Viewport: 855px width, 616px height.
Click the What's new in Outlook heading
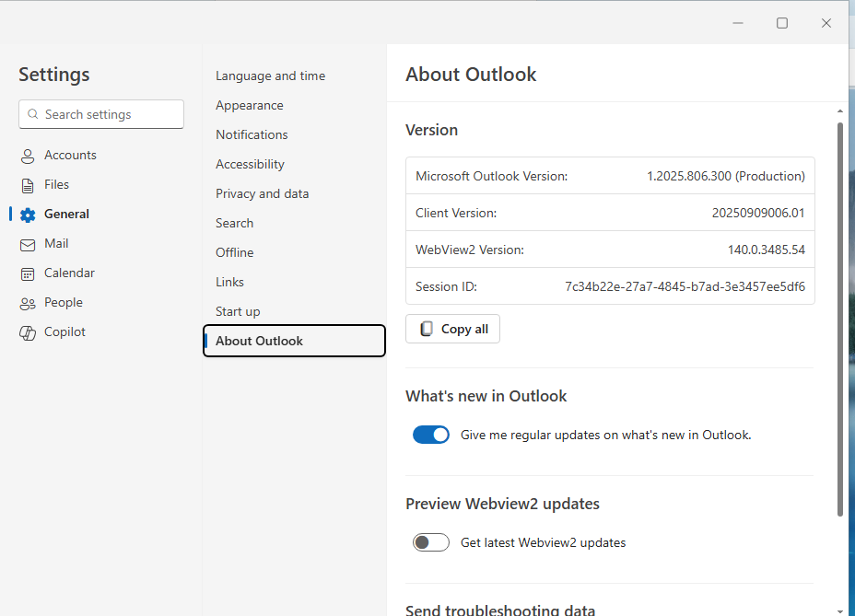tap(486, 396)
